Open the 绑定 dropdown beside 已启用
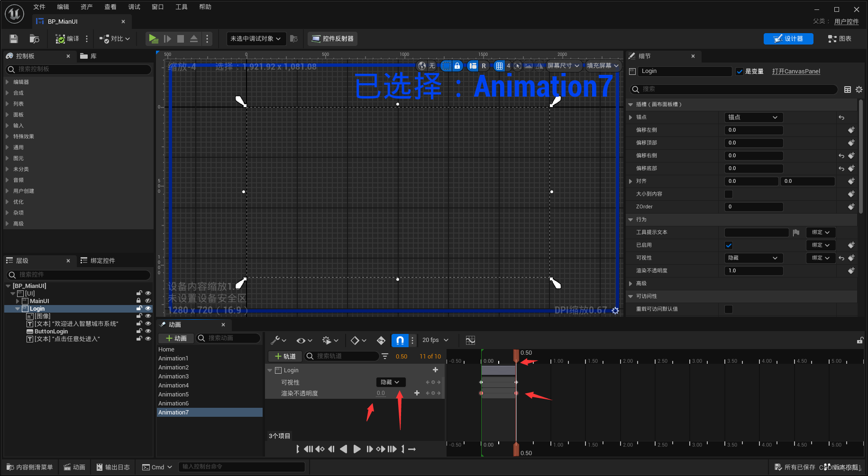The height and width of the screenshot is (476, 868). tap(821, 245)
